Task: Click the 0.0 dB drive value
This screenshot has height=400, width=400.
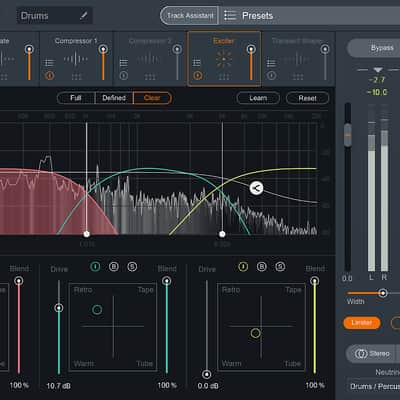Action: (208, 386)
